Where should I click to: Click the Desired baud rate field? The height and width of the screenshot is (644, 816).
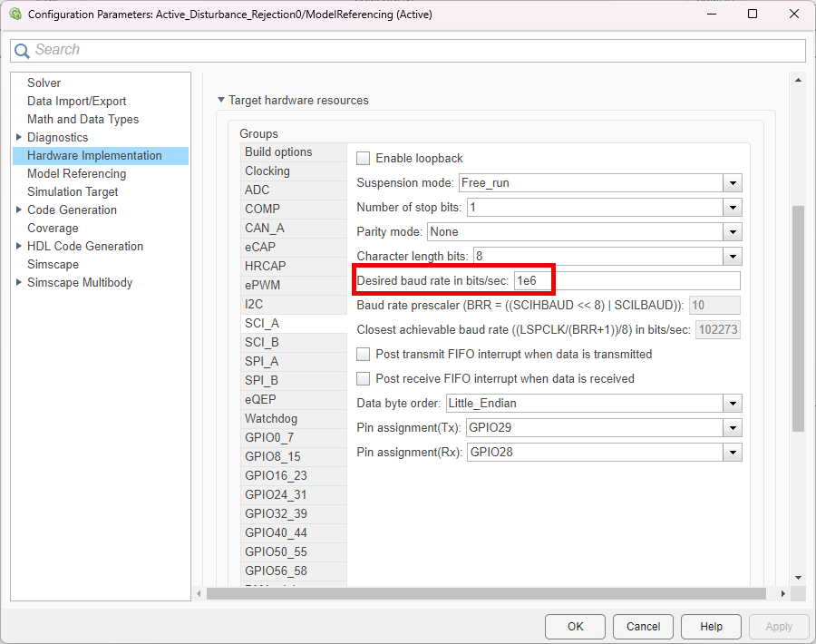(x=627, y=281)
